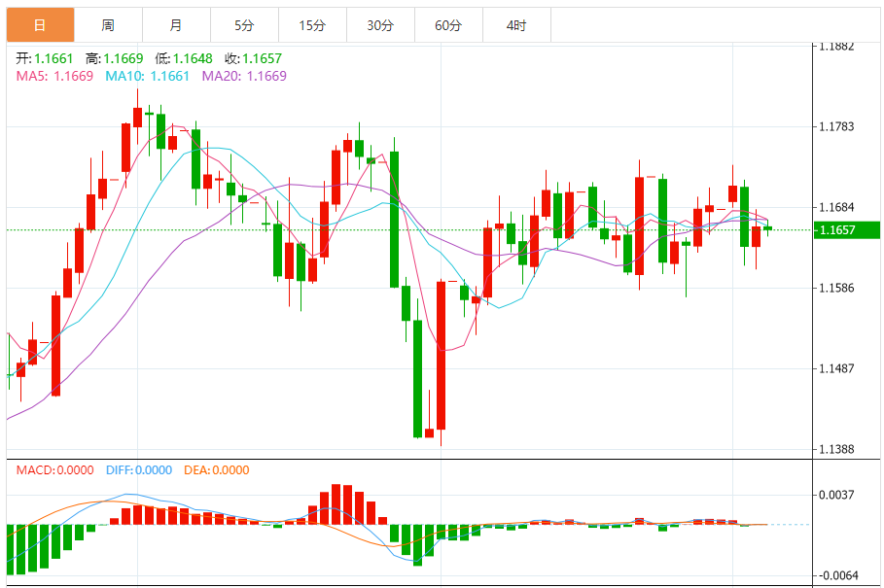
Task: Click the 0.0037 MACD axis label
Action: pos(836,495)
